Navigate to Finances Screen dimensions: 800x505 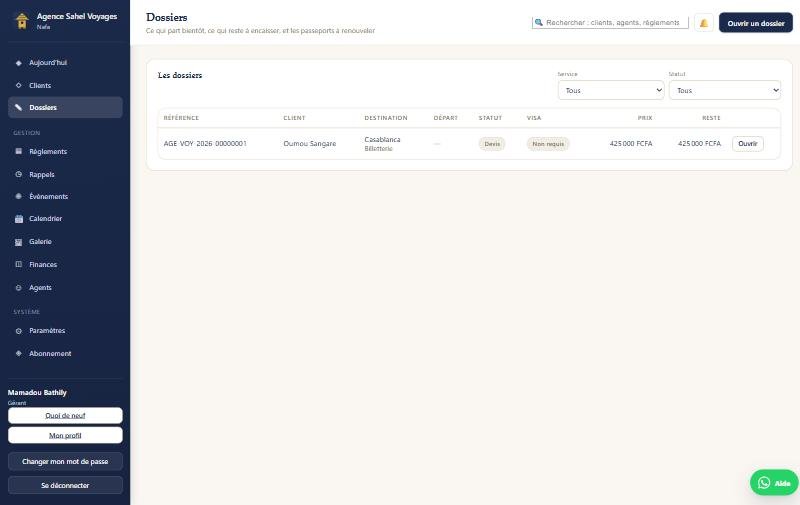tap(65, 264)
